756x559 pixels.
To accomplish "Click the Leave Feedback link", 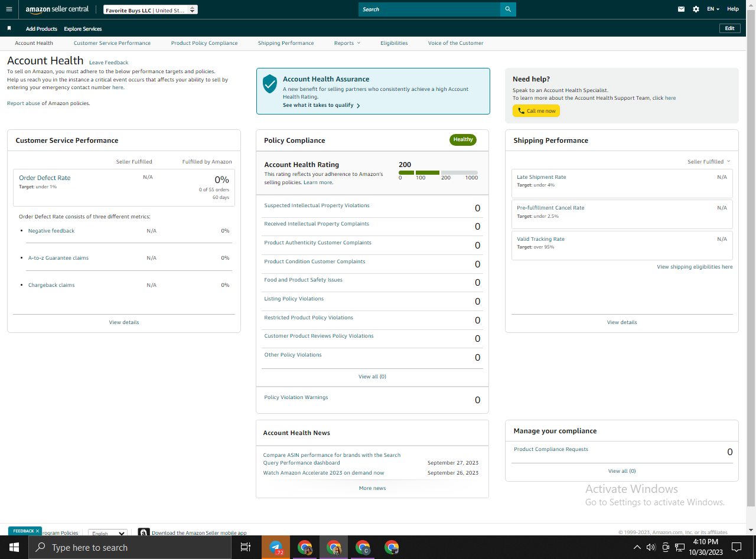I will (109, 63).
